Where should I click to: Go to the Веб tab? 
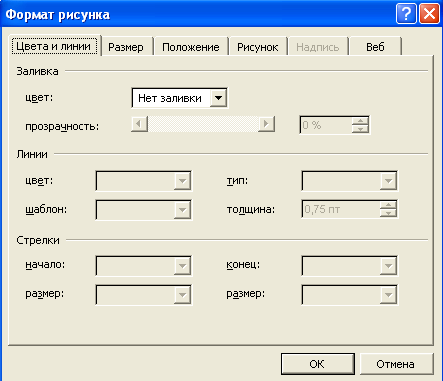pyautogui.click(x=375, y=47)
